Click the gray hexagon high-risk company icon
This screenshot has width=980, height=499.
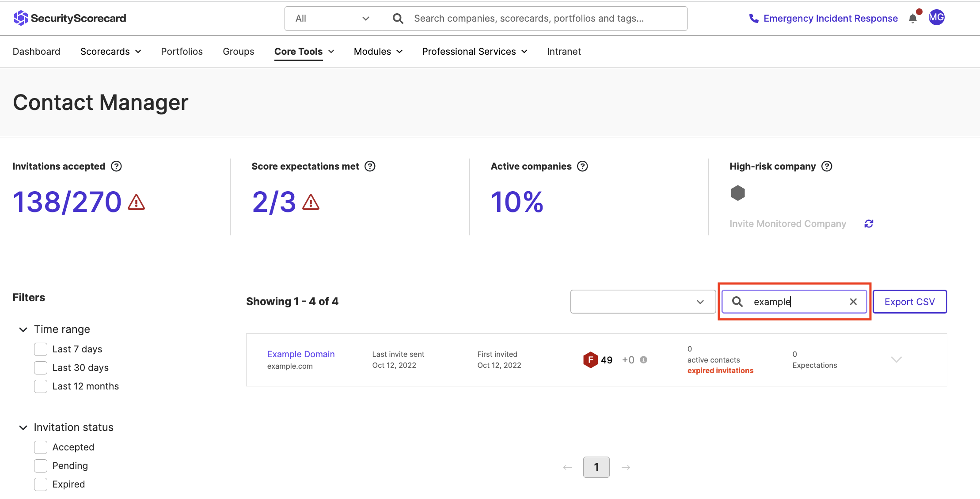[737, 193]
